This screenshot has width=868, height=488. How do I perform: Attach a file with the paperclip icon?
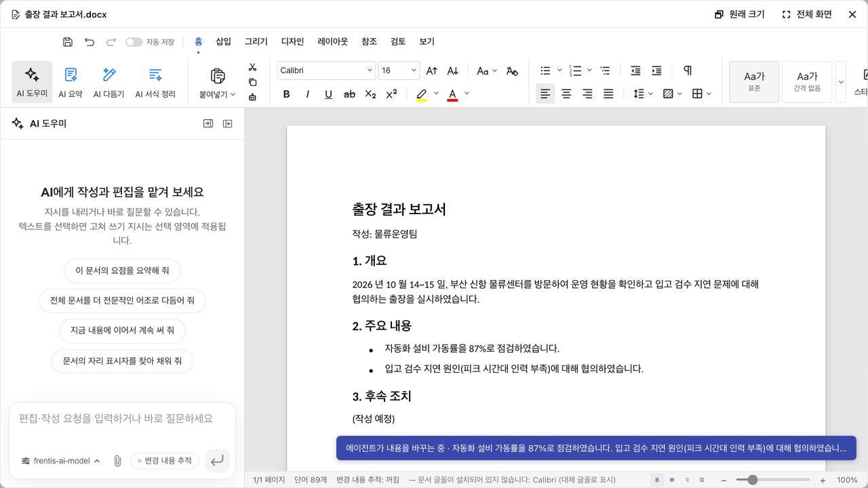[117, 461]
